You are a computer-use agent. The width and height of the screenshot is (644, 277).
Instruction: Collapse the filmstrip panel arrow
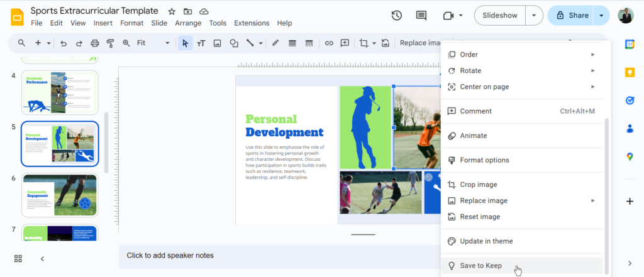[x=42, y=259]
